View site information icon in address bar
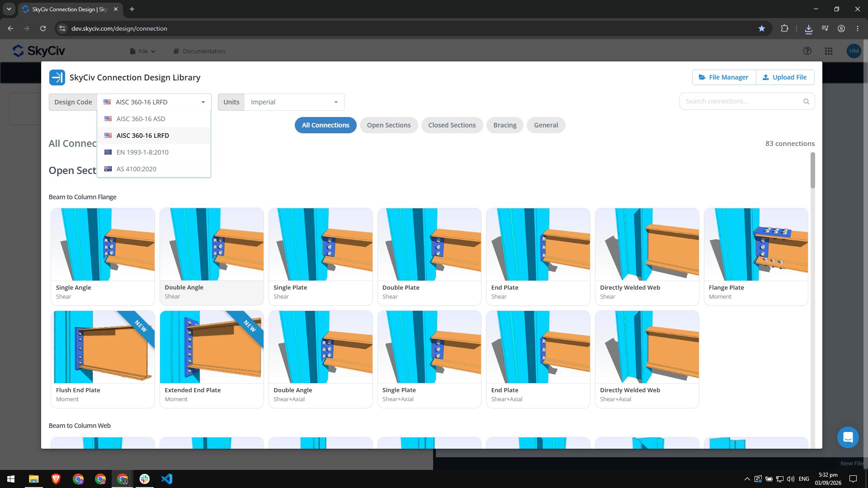 (x=62, y=28)
